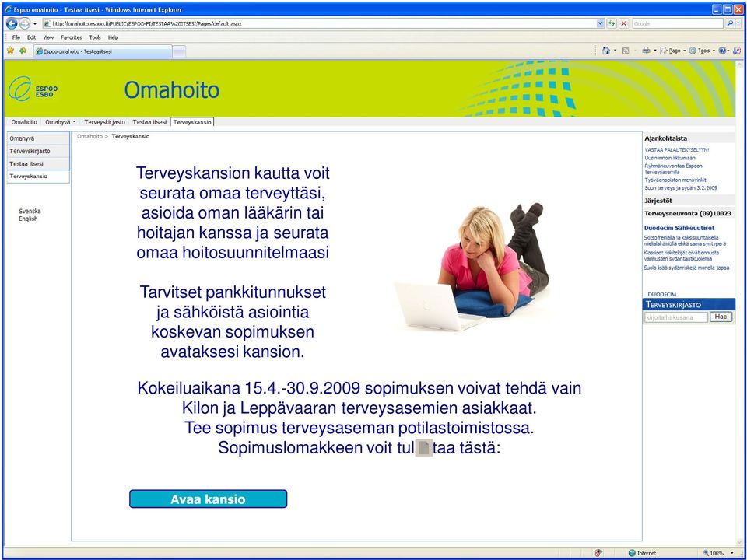Open Suun terveys ja sydän 3.2.2009 link
This screenshot has width=747, height=560.
point(680,188)
